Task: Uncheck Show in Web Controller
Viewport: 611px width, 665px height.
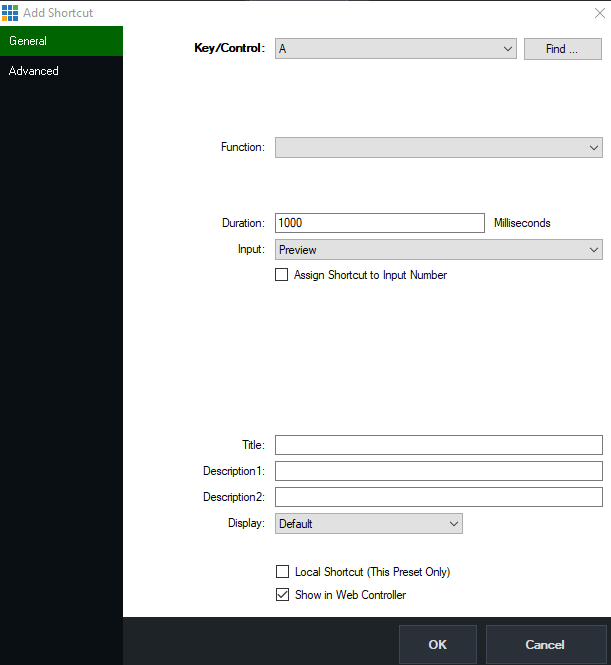Action: tap(282, 595)
